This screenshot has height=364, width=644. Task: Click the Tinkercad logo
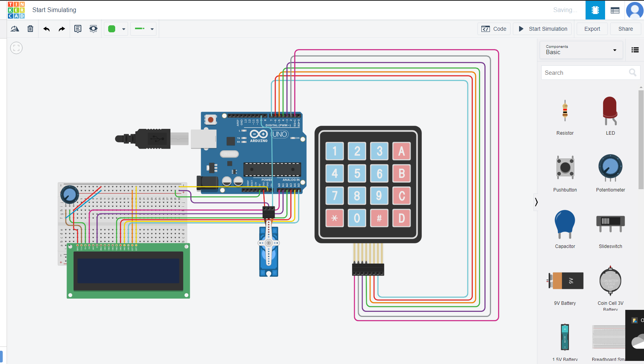tap(16, 10)
